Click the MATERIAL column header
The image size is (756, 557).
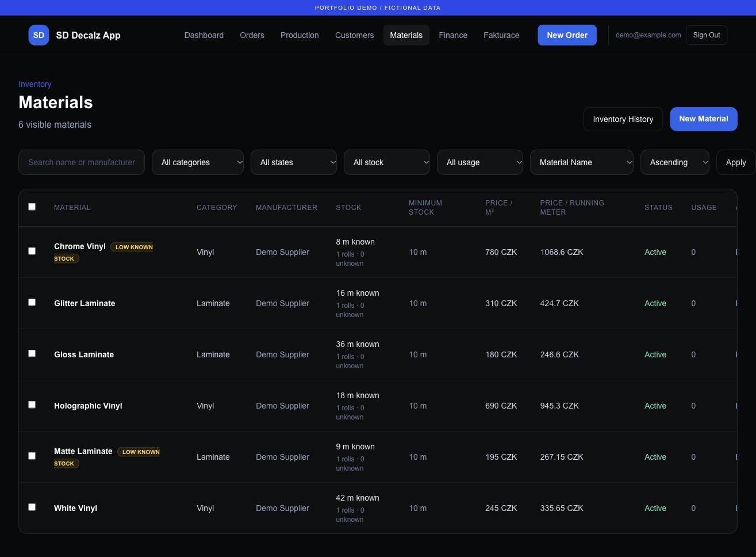pyautogui.click(x=72, y=208)
